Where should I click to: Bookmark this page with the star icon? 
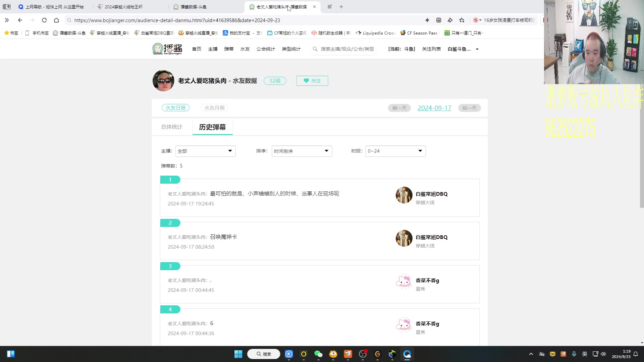click(462, 20)
